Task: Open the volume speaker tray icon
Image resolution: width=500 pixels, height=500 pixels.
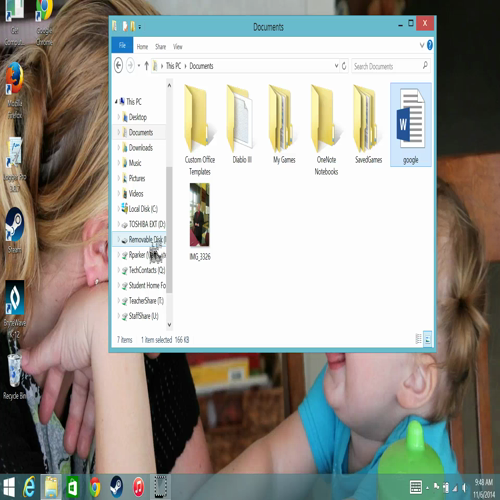Action: click(x=464, y=488)
